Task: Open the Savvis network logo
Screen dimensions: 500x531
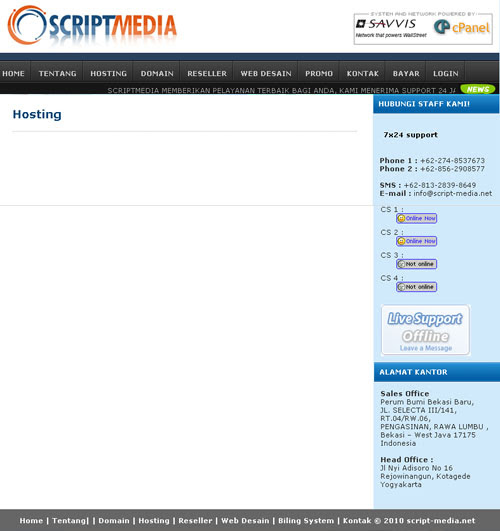Action: point(391,28)
